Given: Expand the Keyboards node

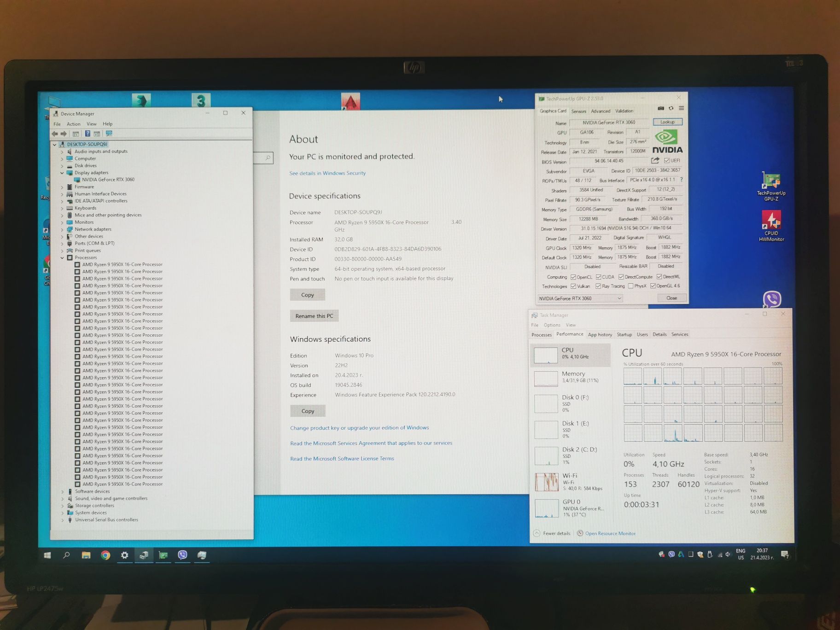Looking at the screenshot, I should 62,208.
